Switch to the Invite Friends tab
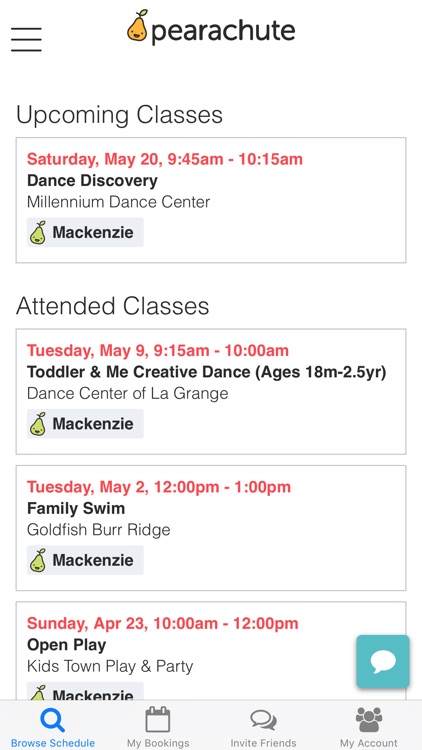422x750 pixels. (263, 726)
